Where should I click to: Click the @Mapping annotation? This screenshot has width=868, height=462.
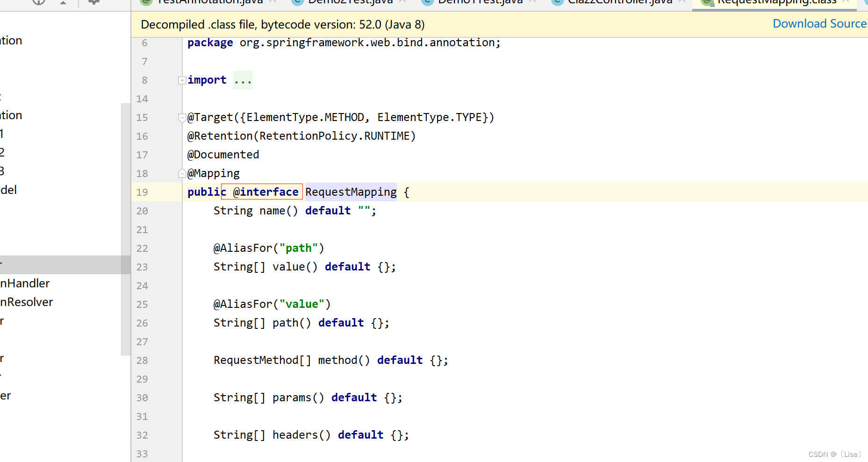coord(213,173)
